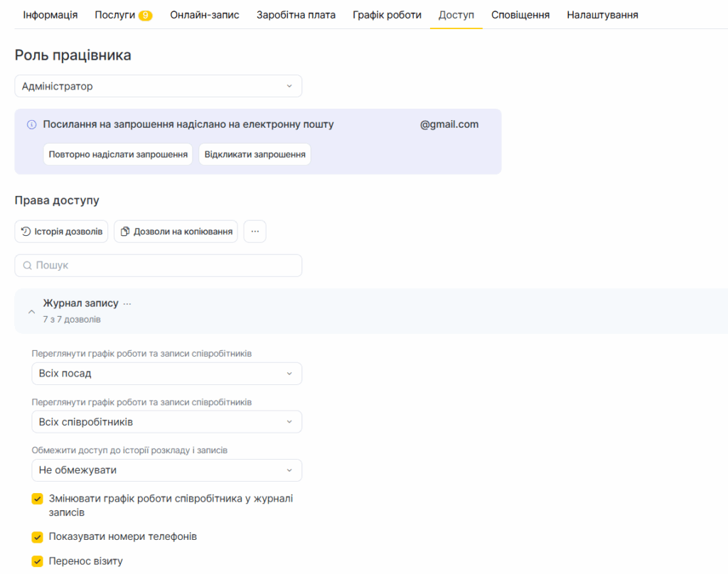Viewport: 728px width, 574px height.
Task: Disable the Перенос візиту checkbox
Action: [38, 561]
